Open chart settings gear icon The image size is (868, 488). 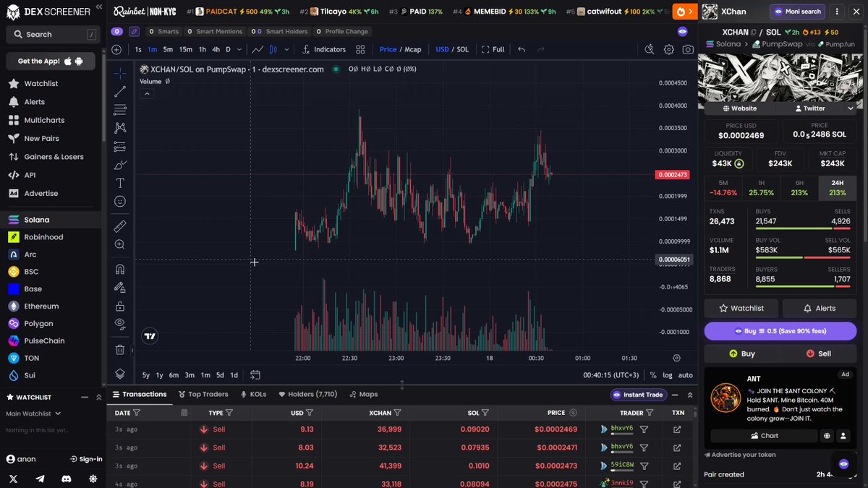(x=669, y=50)
